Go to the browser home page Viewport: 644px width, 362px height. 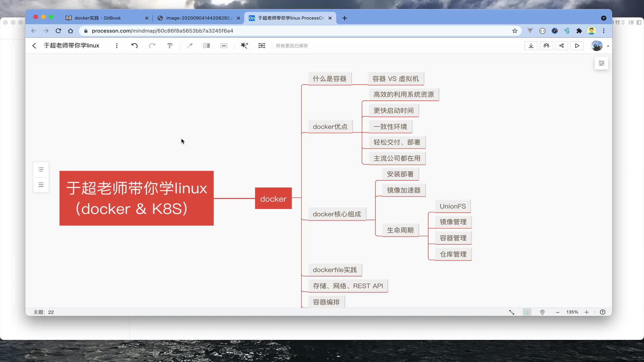pos(70,31)
